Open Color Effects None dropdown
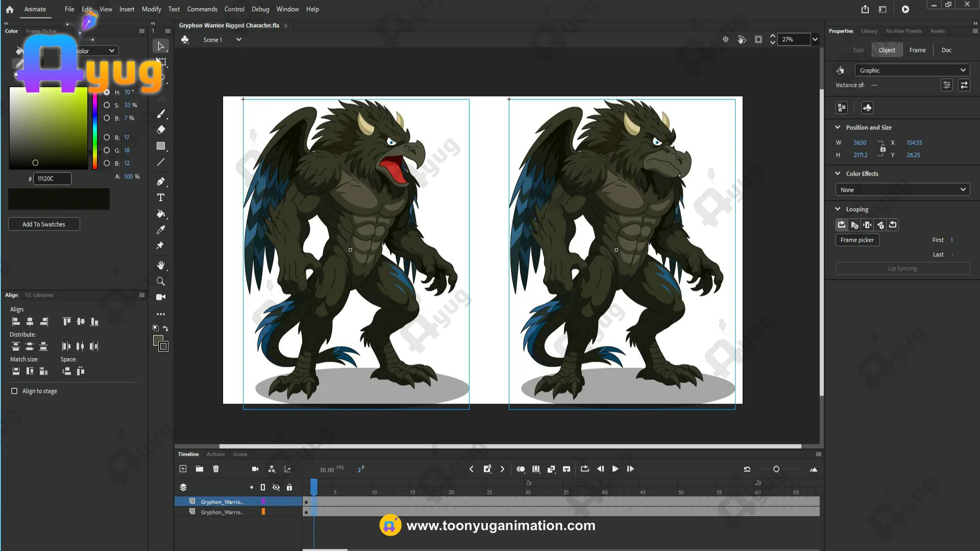 [x=902, y=190]
